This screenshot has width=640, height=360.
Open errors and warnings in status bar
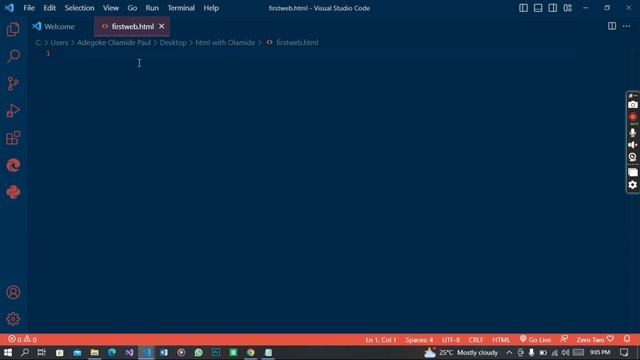tap(22, 340)
